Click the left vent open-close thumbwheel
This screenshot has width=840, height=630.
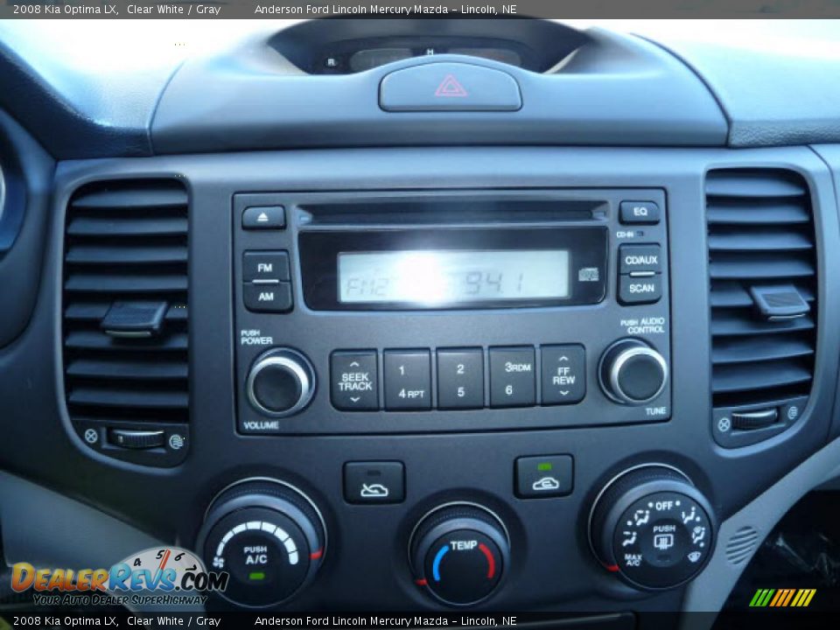point(136,438)
